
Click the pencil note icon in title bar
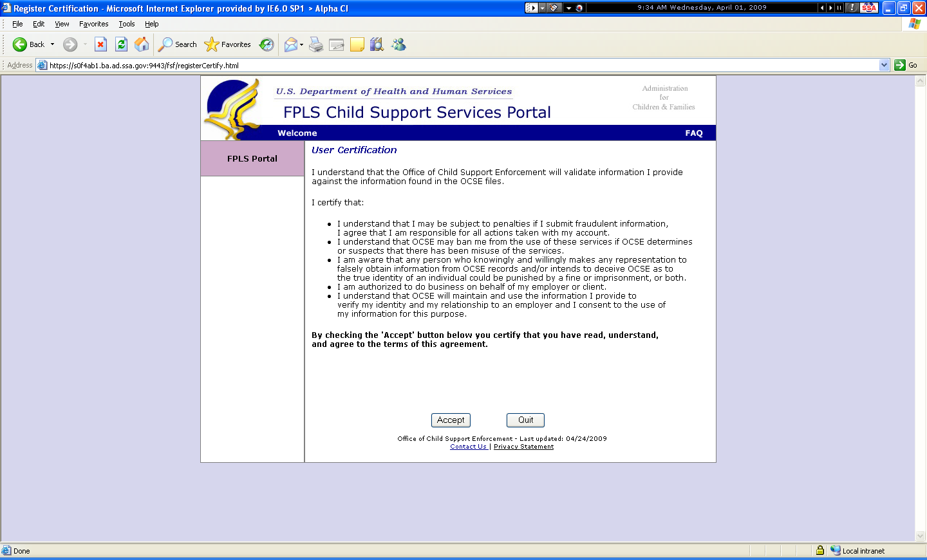point(554,8)
